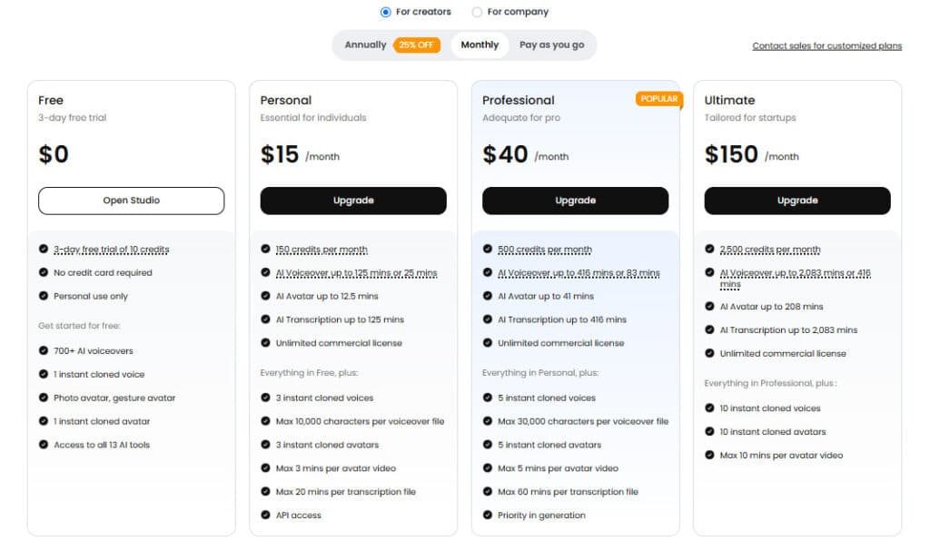Upgrade to the Ultimate plan
Screen dimensions: 930x560
point(797,201)
